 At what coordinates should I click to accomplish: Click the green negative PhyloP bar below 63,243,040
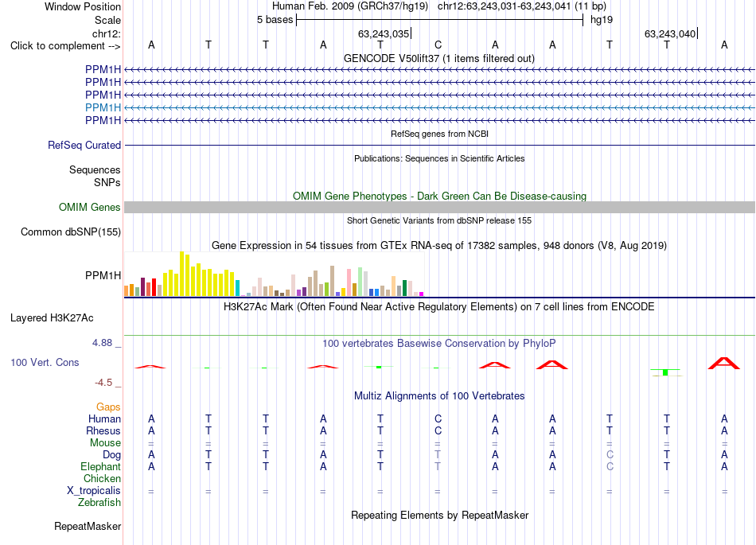665,372
